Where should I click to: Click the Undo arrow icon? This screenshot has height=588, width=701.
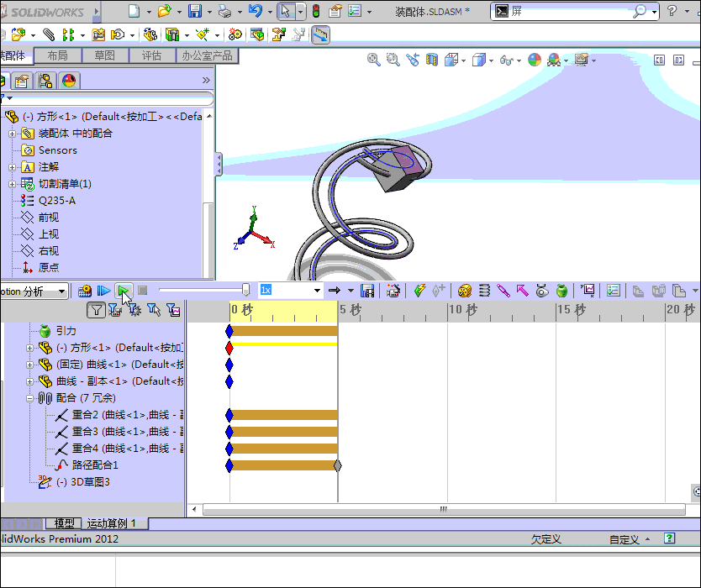coord(256,11)
